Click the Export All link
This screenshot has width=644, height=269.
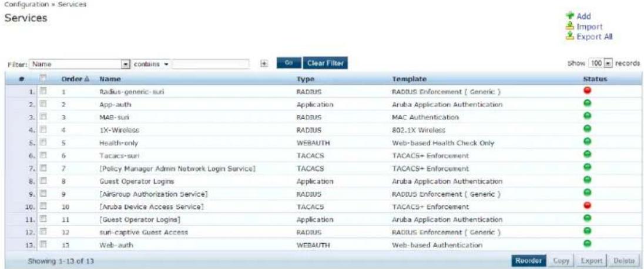click(594, 36)
